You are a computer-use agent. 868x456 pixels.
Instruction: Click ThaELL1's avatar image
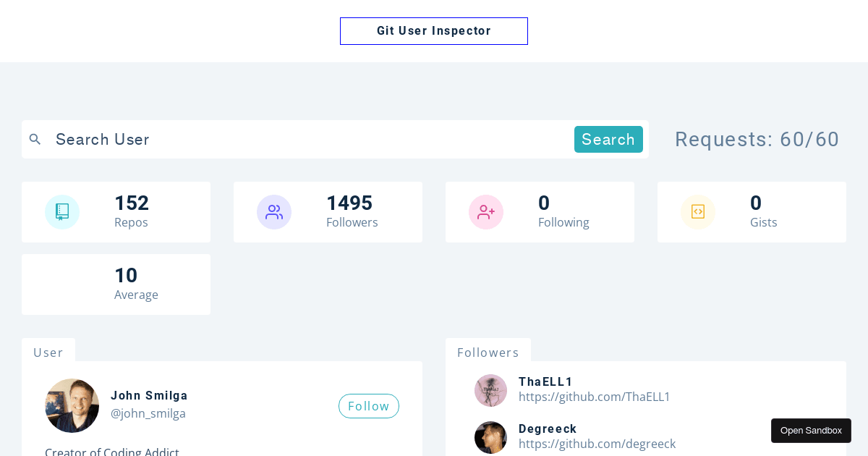tap(490, 390)
